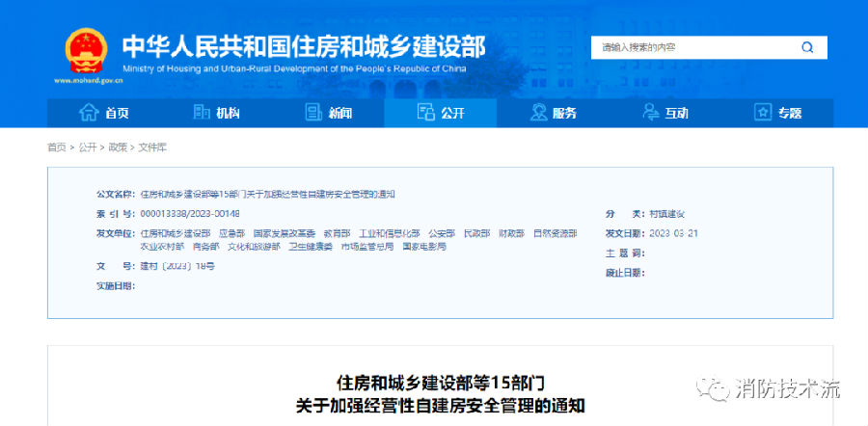Click the WeChat icon near 消防技术流
Screen dimensions: 868x426
717,390
